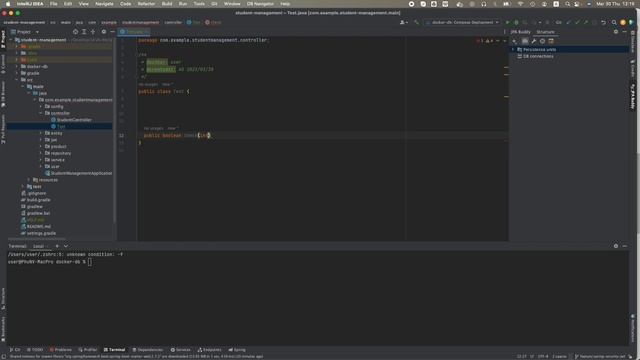
Task: Open the macOS Spotlight search icon
Action: (567, 4)
